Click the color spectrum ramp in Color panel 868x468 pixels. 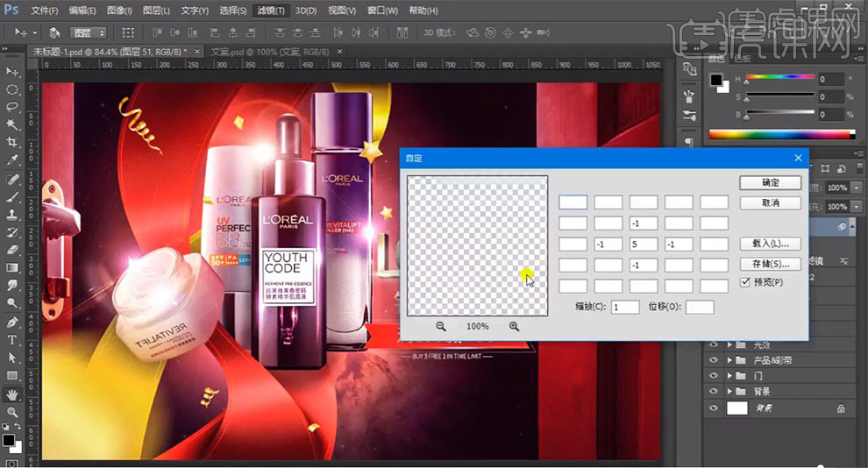click(x=780, y=134)
